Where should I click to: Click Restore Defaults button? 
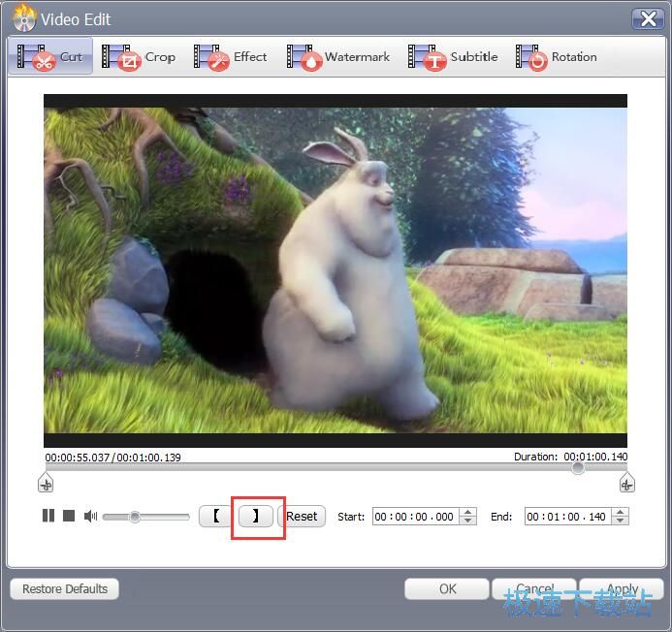(65, 588)
